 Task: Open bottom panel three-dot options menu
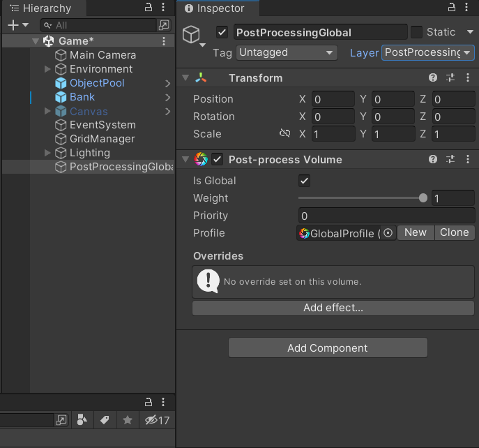coord(163,402)
